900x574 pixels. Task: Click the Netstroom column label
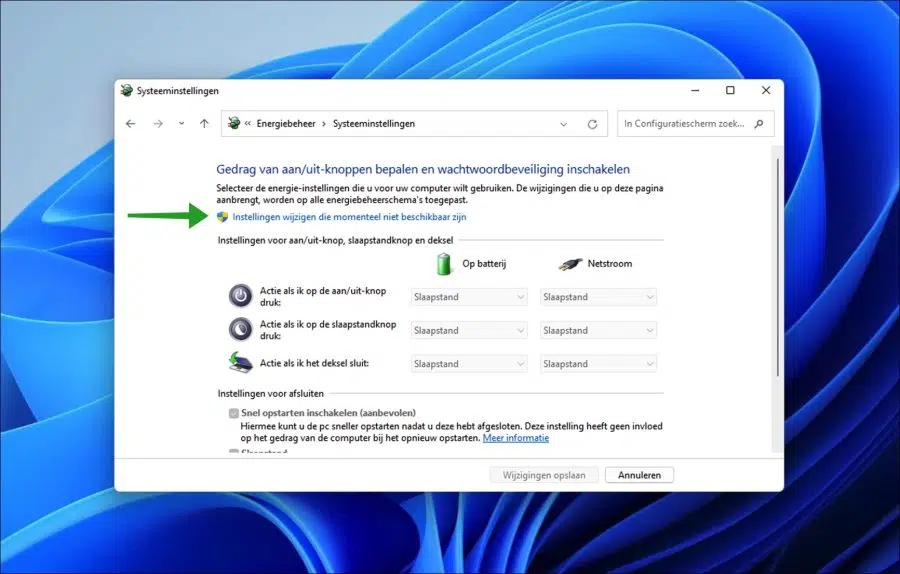point(610,264)
